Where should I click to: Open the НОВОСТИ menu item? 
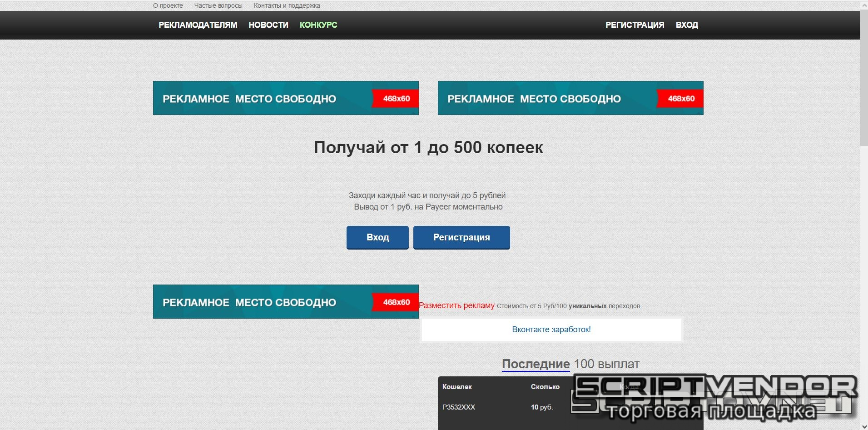[x=268, y=25]
